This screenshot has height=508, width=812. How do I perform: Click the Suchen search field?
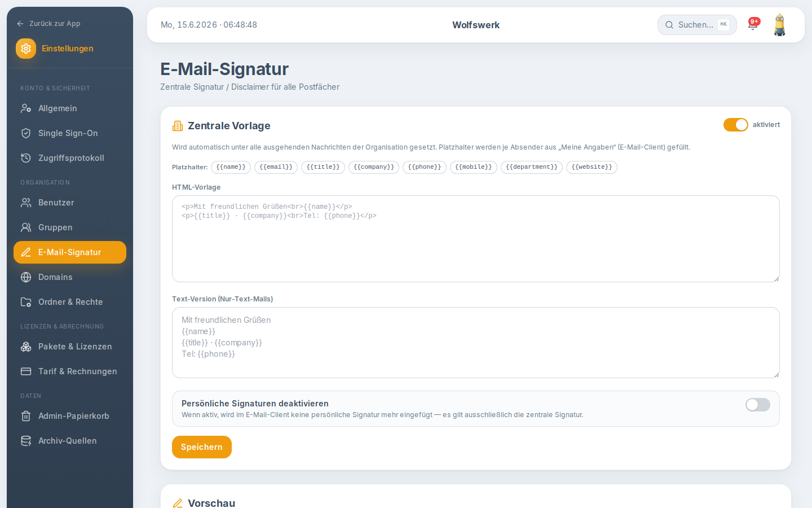(x=697, y=25)
